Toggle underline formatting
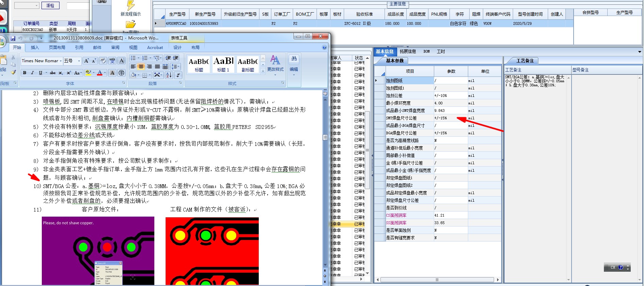This screenshot has width=644, height=286. pos(40,73)
